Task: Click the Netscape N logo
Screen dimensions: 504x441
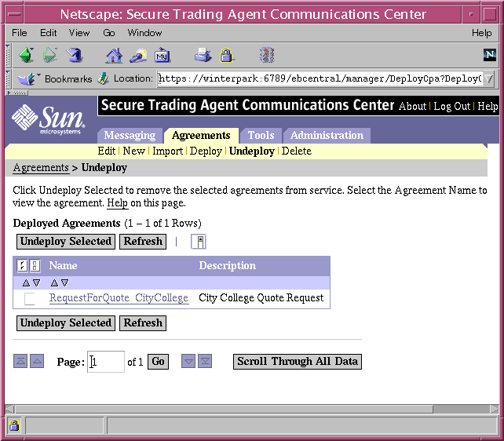Action: click(490, 55)
